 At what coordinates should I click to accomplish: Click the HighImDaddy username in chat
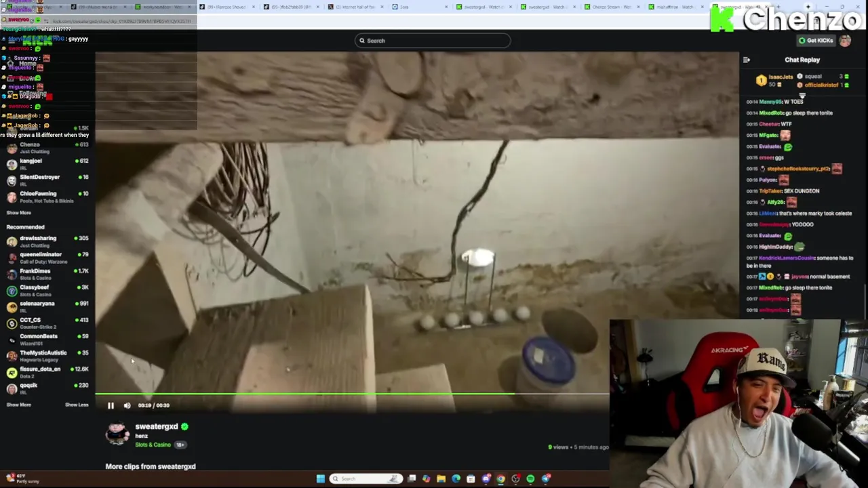point(775,247)
